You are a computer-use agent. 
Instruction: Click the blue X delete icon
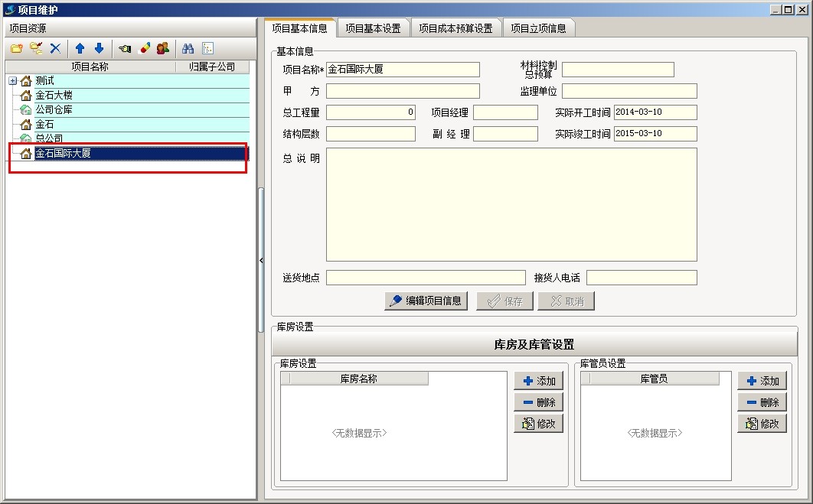point(55,49)
